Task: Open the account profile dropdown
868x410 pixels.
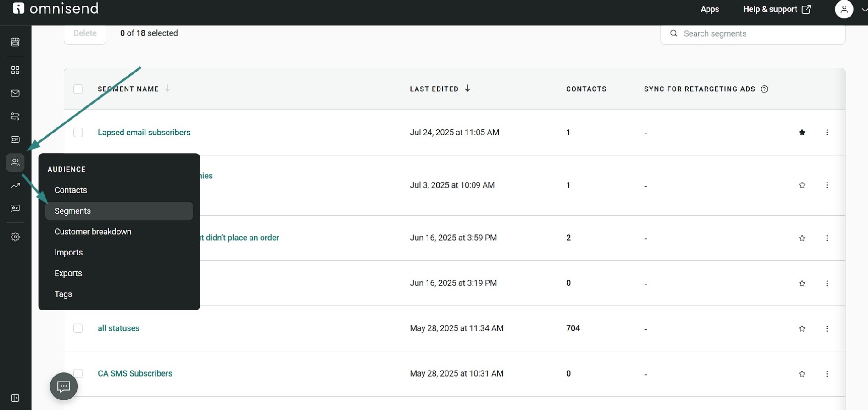Action: (x=850, y=9)
